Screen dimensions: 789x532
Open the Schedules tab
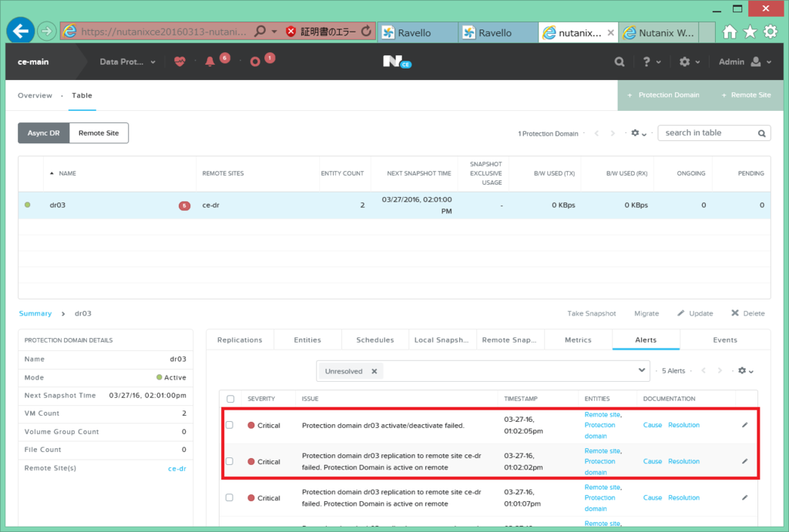click(x=375, y=340)
